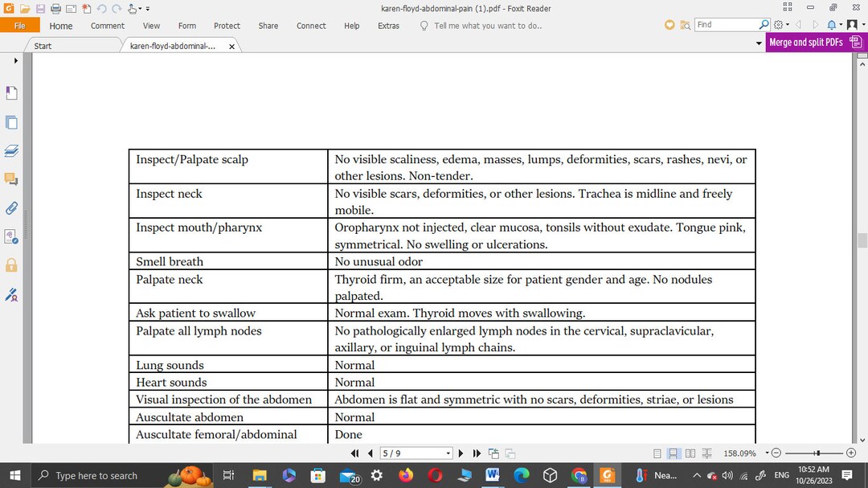Open the Security lock panel
868x488 pixels.
click(11, 265)
